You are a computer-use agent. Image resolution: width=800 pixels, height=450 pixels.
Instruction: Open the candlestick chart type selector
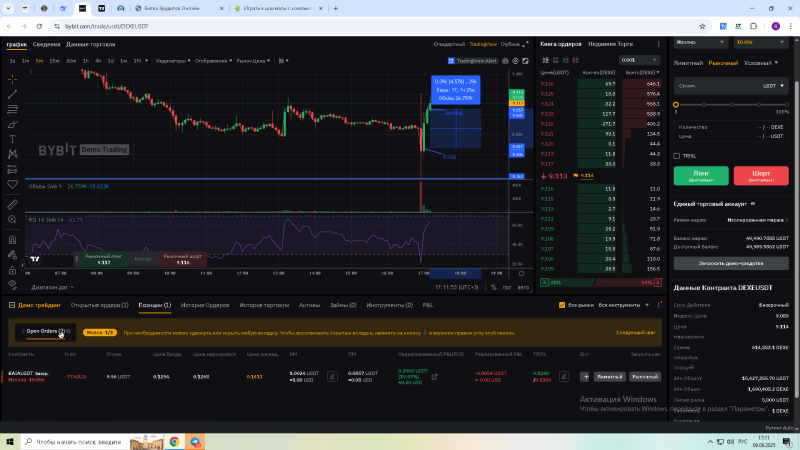coord(283,61)
